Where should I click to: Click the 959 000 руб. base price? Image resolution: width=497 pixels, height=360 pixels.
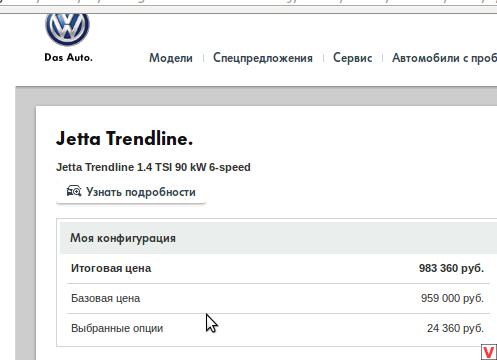point(452,298)
